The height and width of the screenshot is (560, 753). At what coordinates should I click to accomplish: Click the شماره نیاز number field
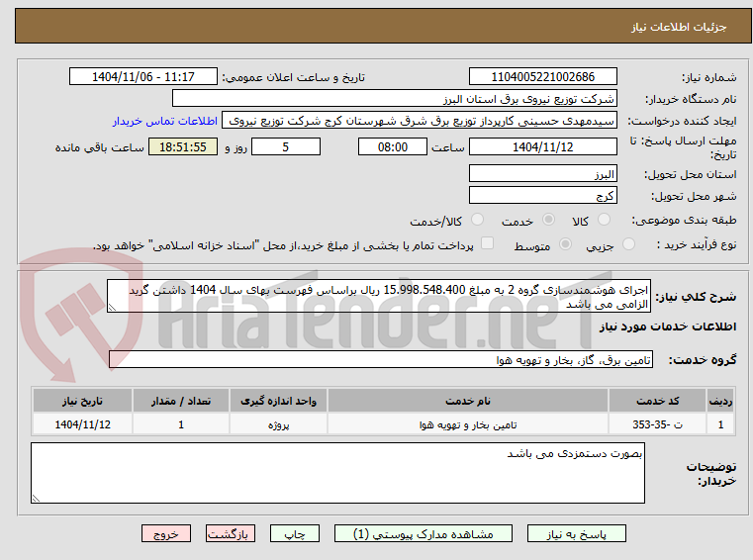tap(542, 77)
